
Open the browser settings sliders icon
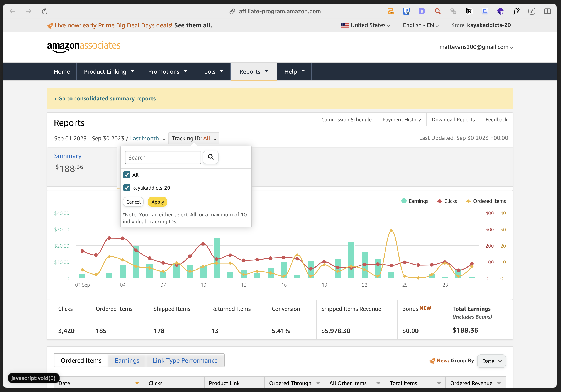[532, 11]
